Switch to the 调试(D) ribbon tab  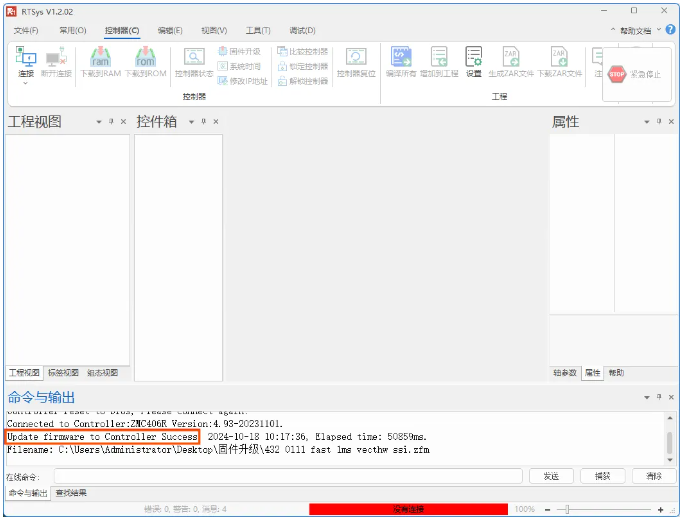tap(302, 30)
